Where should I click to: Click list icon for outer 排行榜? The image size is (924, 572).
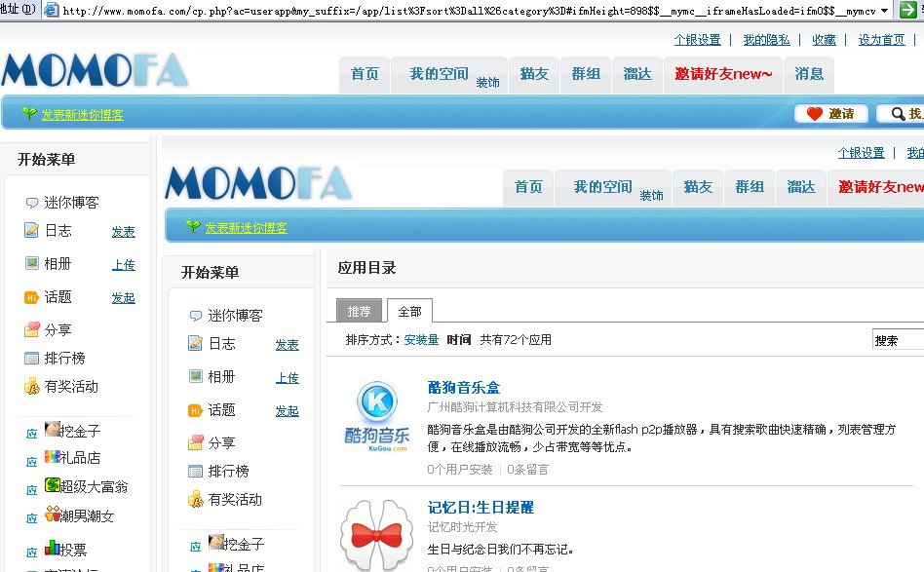(x=31, y=359)
